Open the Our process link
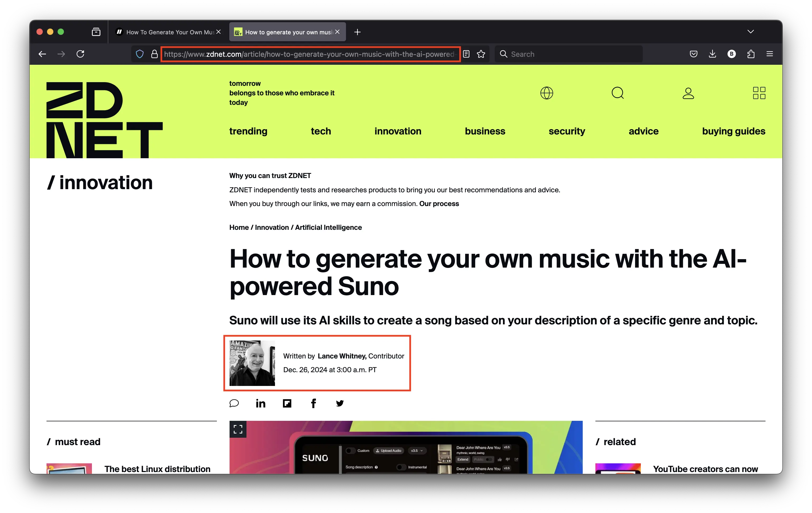The height and width of the screenshot is (513, 812). (x=439, y=204)
